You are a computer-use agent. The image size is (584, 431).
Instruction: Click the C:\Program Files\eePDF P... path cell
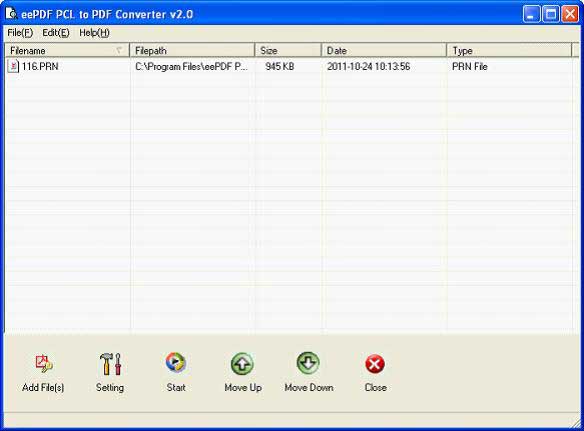(191, 66)
